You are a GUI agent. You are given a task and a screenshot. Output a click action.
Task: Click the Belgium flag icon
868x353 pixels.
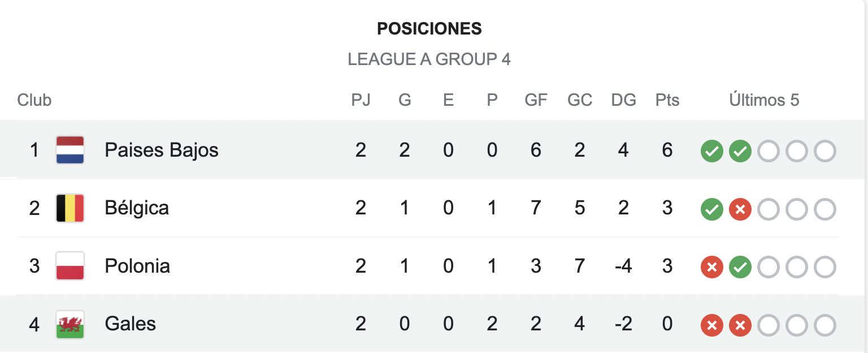click(x=70, y=208)
